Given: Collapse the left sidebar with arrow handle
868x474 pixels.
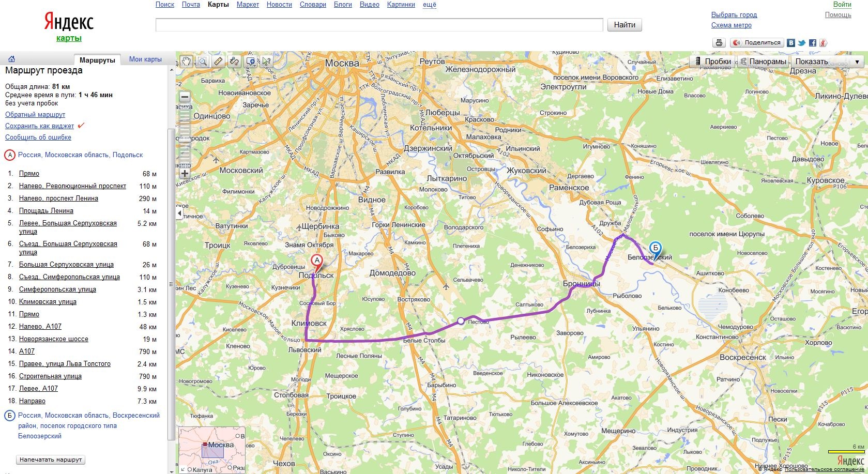Looking at the screenshot, I should click(179, 212).
